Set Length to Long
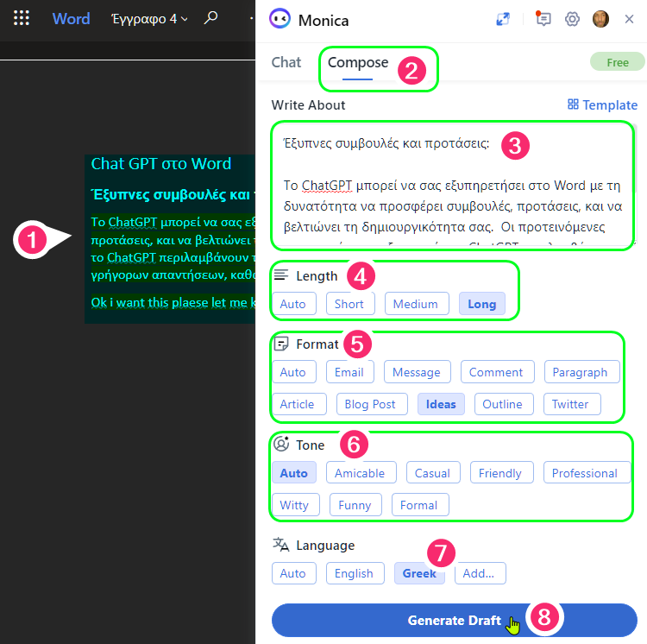Screen dimensions: 647x644 [482, 304]
